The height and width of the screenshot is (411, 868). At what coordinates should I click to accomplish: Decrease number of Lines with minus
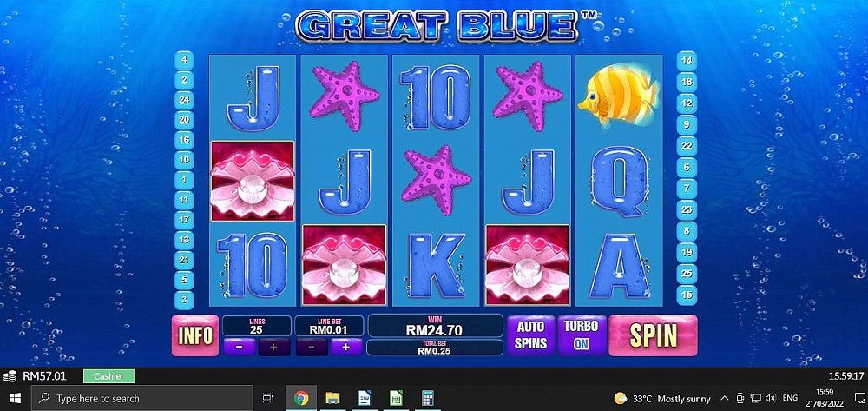click(x=240, y=348)
